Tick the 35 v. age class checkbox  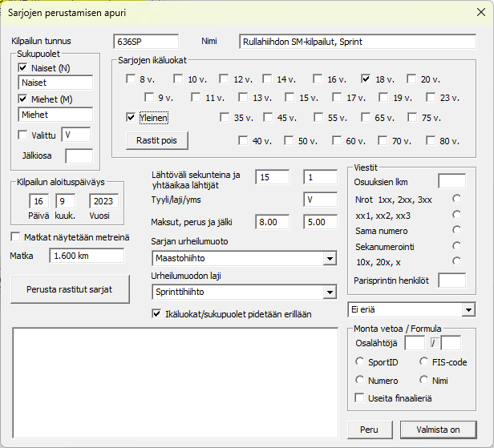coord(225,118)
